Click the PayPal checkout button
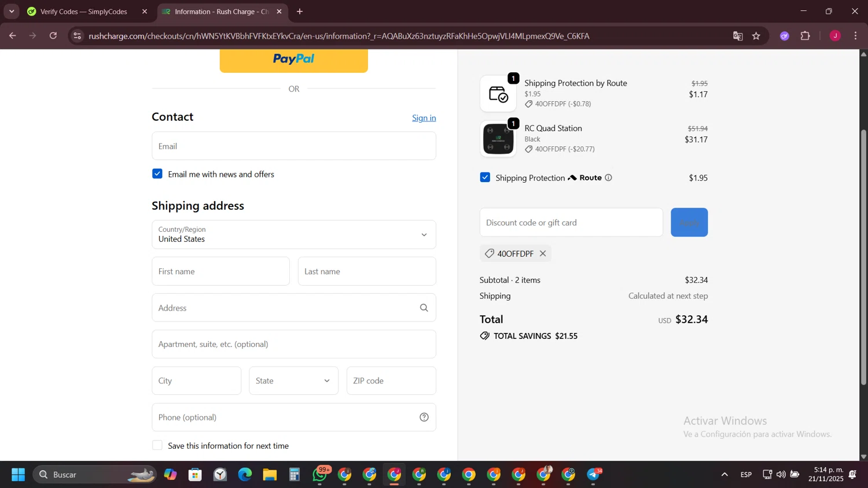The width and height of the screenshot is (868, 488). point(294,60)
